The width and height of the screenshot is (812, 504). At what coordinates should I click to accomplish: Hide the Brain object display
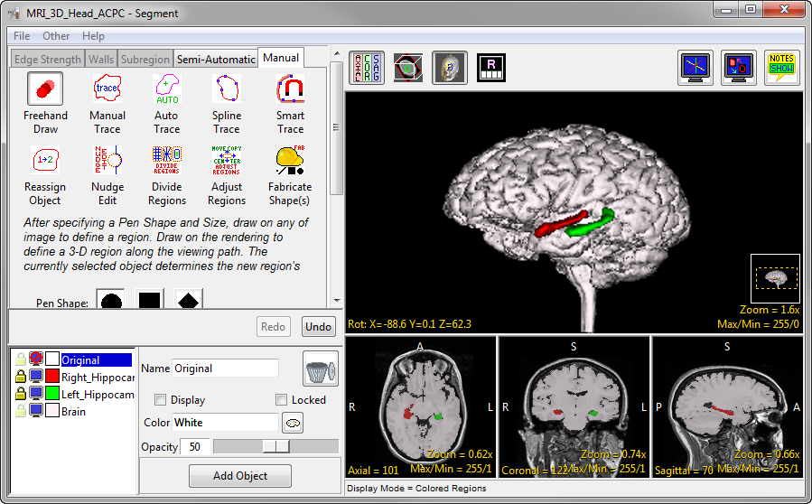(x=36, y=410)
